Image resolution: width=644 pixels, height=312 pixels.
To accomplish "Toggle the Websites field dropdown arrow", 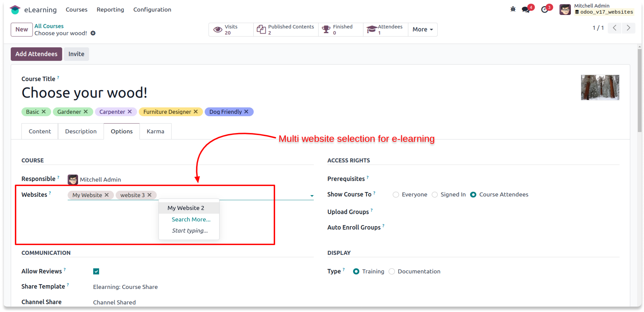I will 312,196.
